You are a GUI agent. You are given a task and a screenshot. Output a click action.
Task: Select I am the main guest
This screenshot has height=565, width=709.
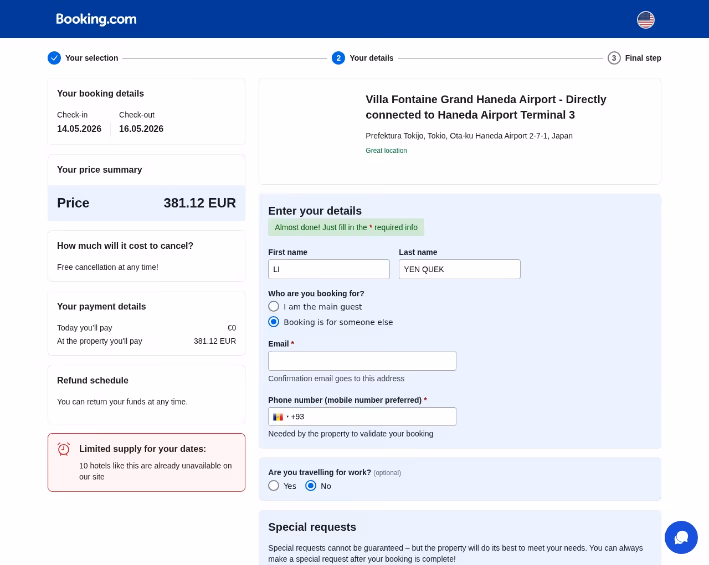(274, 306)
